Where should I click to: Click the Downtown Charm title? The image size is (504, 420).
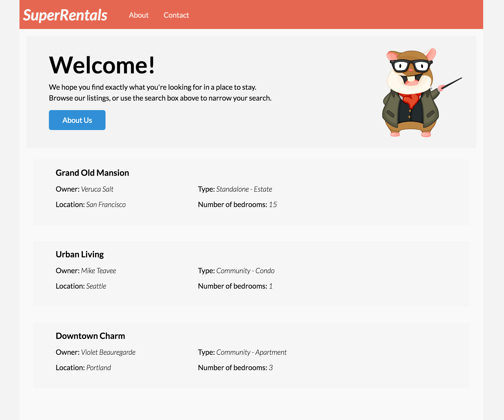(x=91, y=336)
